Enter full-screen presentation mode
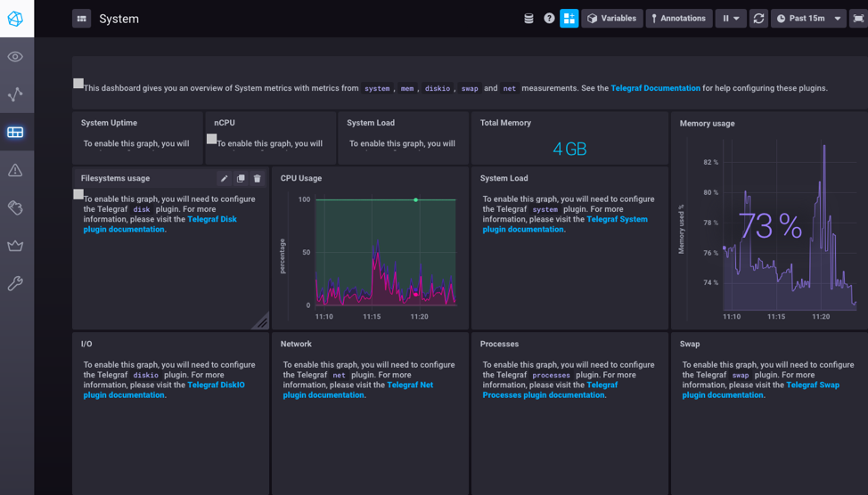This screenshot has height=495, width=868. [857, 19]
